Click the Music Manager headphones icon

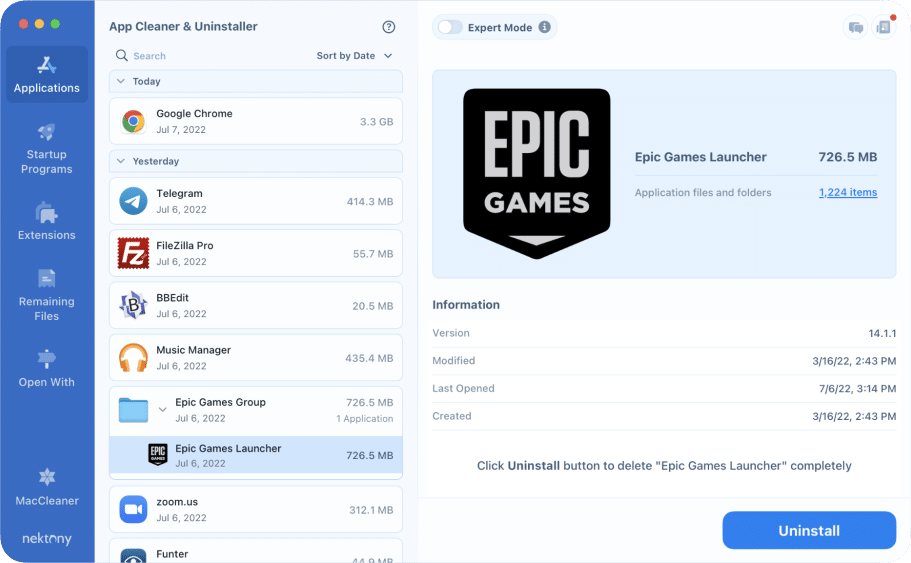coord(133,357)
